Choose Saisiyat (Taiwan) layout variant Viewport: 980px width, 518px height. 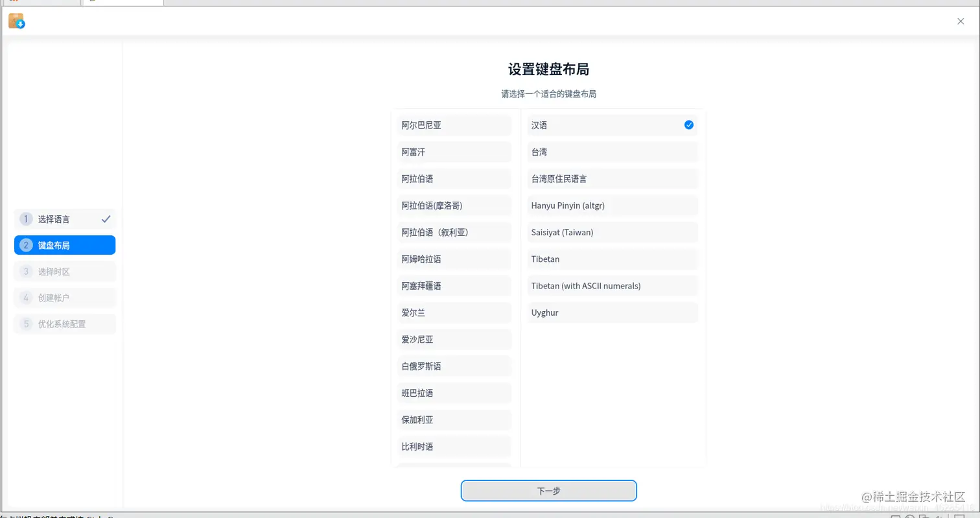tap(611, 232)
